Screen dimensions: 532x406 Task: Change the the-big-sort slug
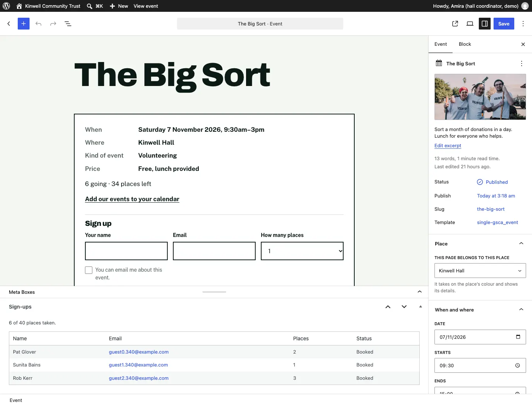pos(491,209)
